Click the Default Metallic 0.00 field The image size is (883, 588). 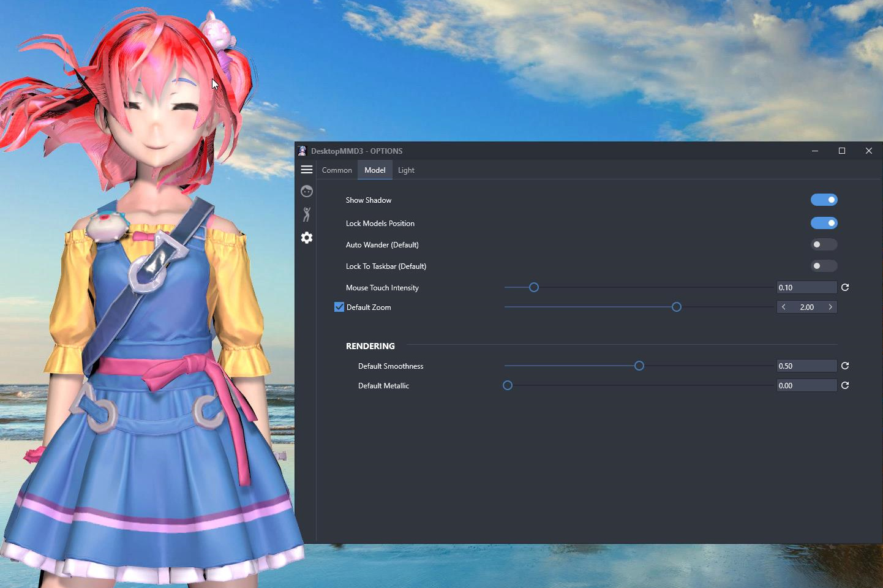807,385
